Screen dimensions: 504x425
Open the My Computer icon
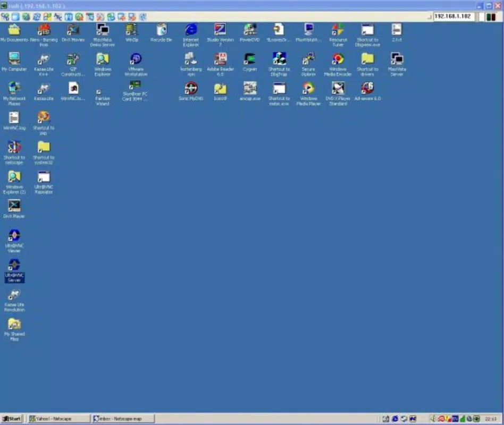(14, 62)
